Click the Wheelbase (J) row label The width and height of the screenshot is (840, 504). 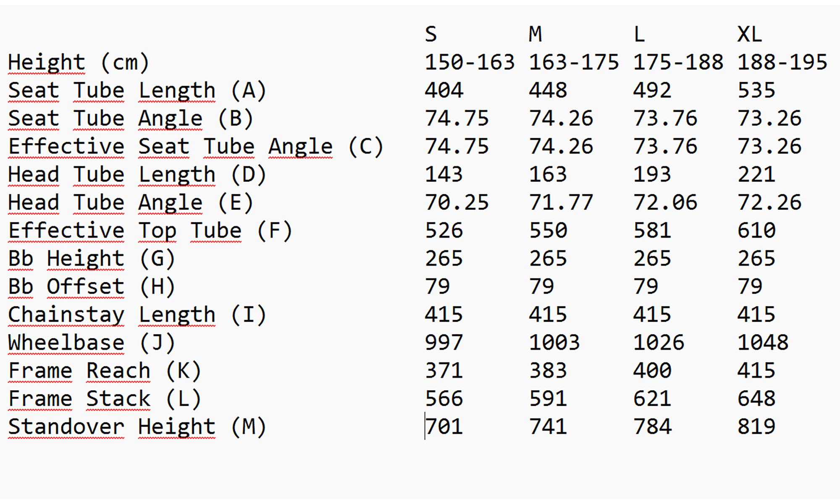(x=91, y=343)
